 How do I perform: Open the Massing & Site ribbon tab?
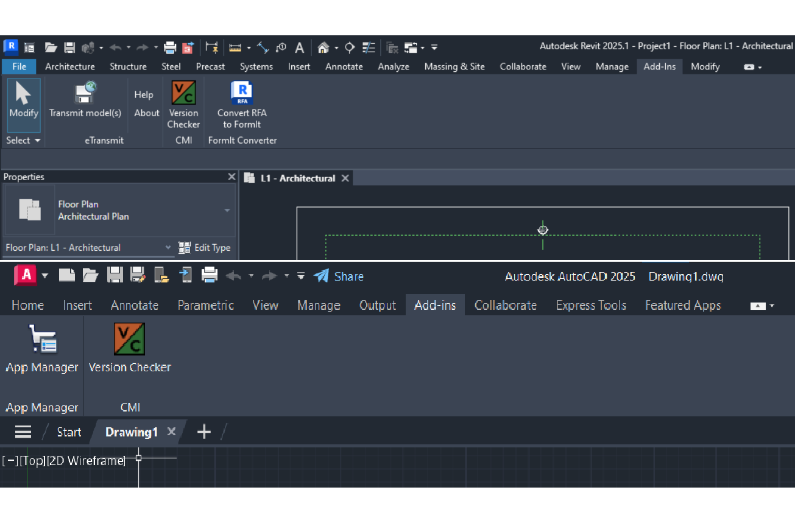(454, 66)
